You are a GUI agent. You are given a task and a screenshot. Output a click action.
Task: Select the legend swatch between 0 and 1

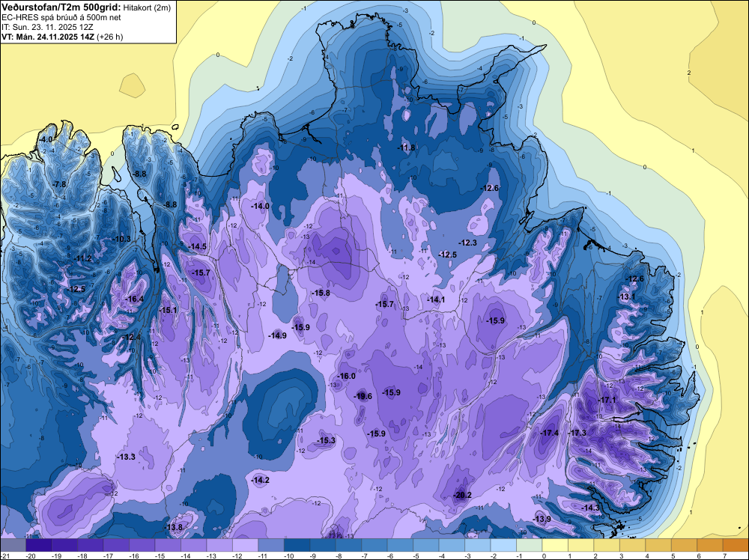pyautogui.click(x=555, y=545)
